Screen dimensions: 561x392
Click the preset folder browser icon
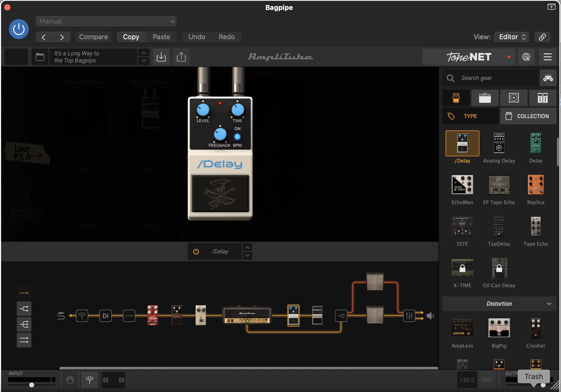tap(40, 57)
